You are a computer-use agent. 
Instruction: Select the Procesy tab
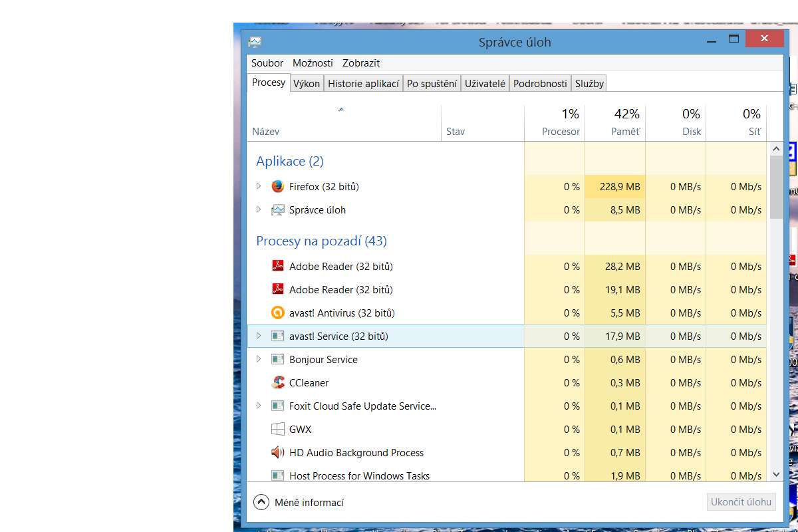coord(269,82)
